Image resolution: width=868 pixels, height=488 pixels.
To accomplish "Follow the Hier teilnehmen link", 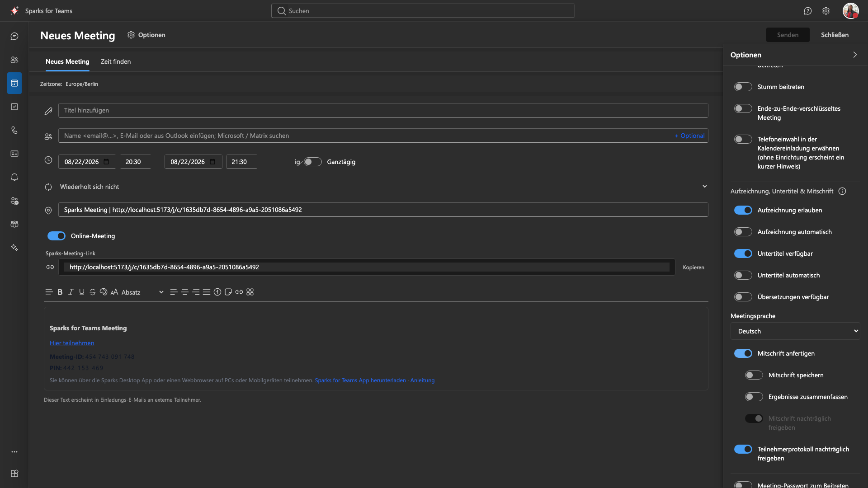I will click(72, 343).
